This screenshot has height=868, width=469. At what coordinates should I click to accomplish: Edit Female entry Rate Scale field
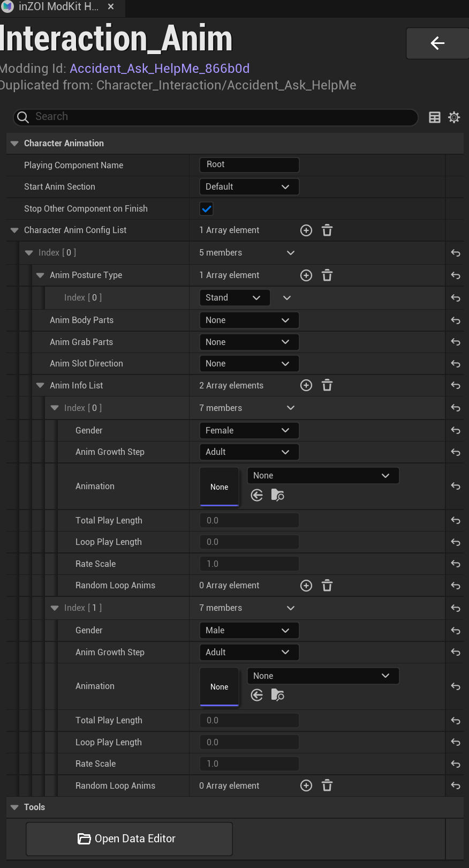(x=249, y=564)
